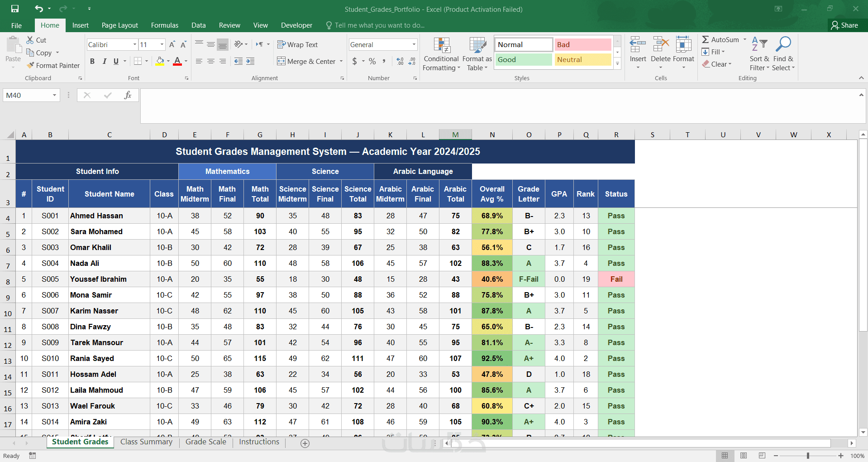Screen dimensions: 868x462
Task: Click the Insert Function fx icon
Action: tap(128, 95)
